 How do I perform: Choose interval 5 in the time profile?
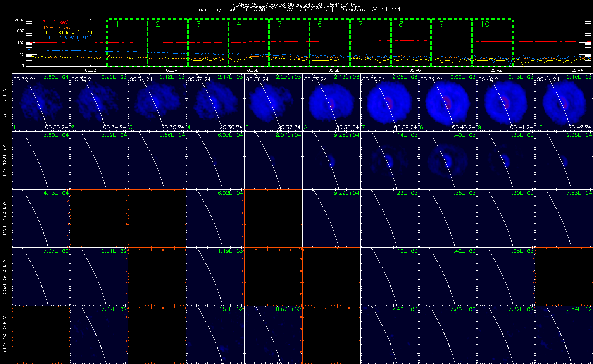[289, 42]
